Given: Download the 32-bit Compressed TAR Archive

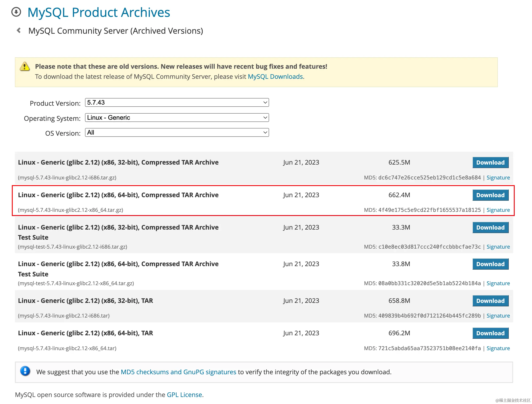Looking at the screenshot, I should tap(490, 163).
